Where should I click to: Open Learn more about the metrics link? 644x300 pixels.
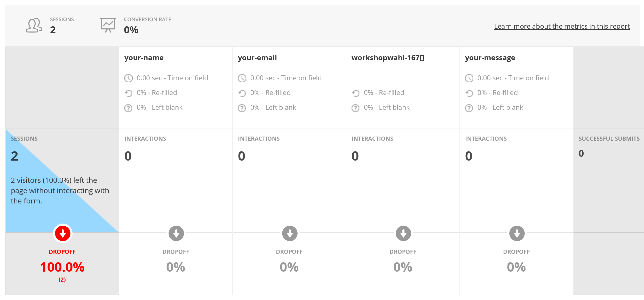coord(562,26)
